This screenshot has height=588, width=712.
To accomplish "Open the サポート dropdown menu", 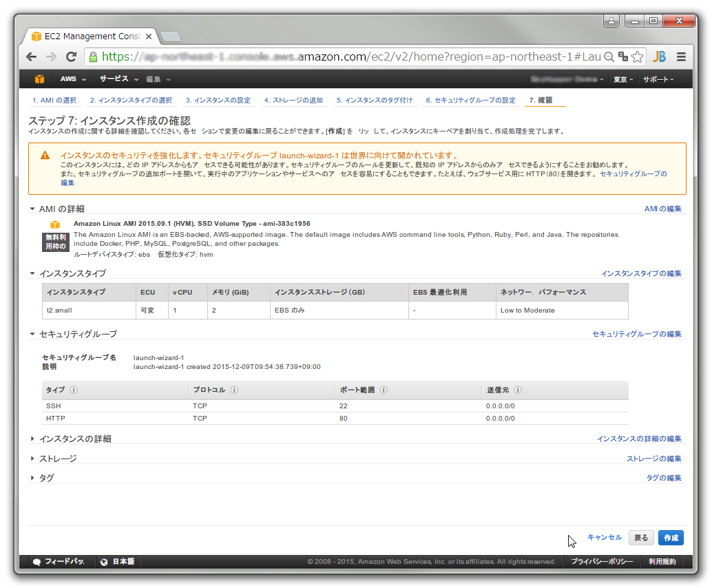I will [658, 79].
